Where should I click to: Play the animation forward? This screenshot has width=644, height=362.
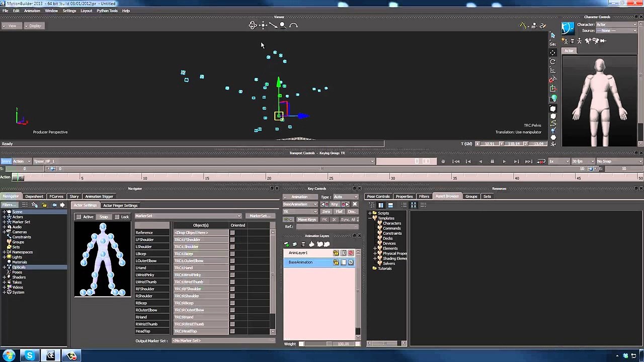tap(504, 161)
